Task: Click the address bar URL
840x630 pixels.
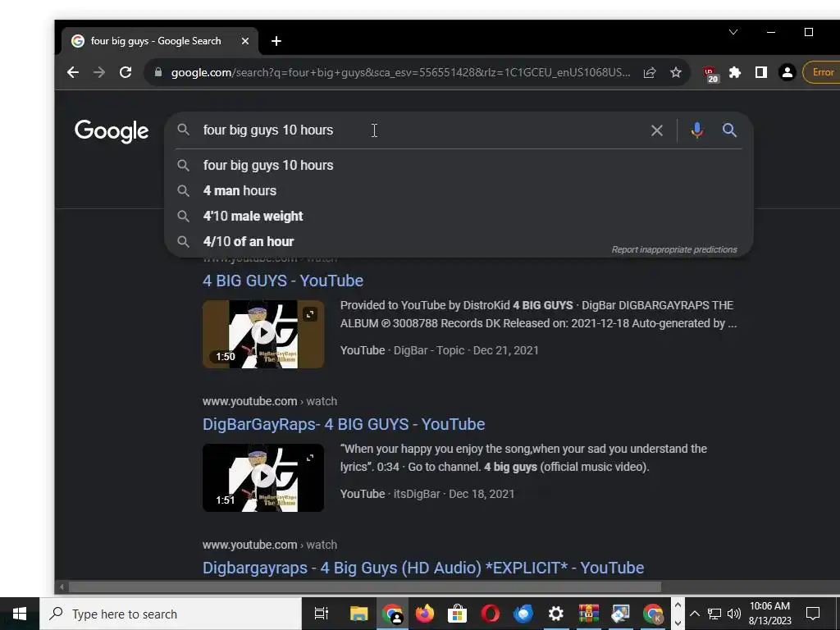Action: point(400,72)
